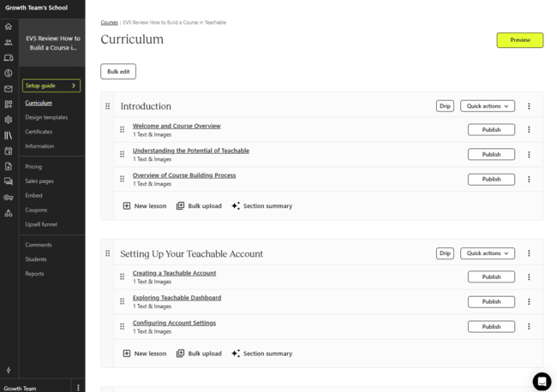Open the document download icon in sidebar
This screenshot has height=392, width=557.
[x=9, y=166]
